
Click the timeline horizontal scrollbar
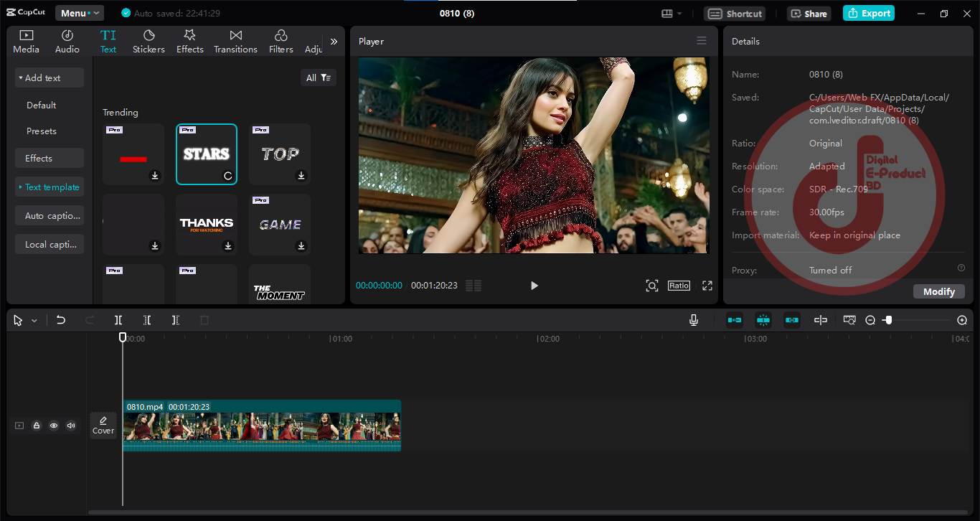tap(527, 512)
